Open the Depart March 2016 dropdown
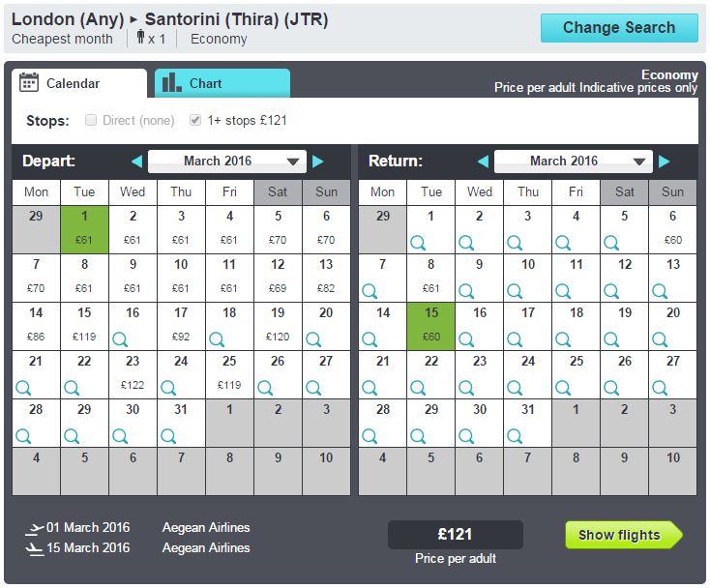 coord(227,162)
